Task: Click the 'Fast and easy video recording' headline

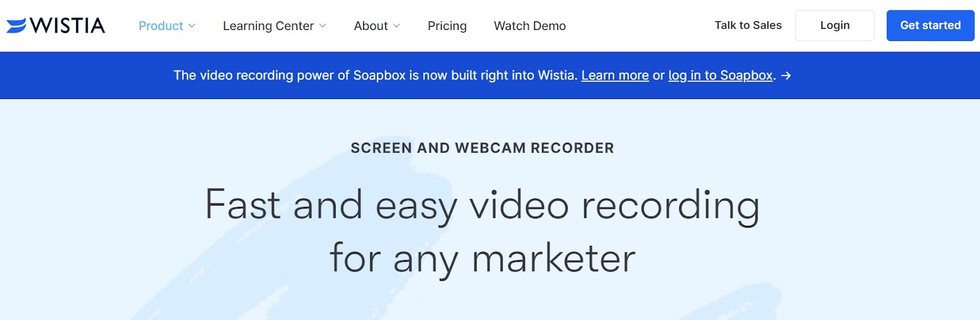Action: click(x=482, y=206)
